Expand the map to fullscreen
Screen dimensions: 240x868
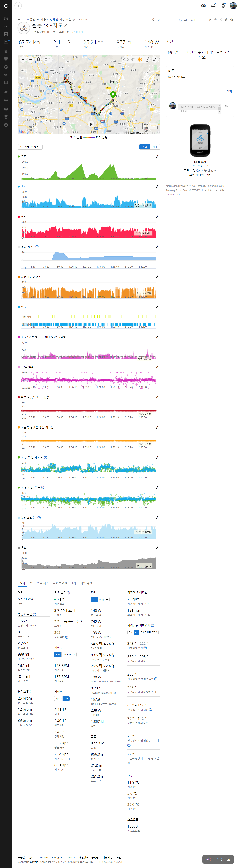(x=155, y=60)
